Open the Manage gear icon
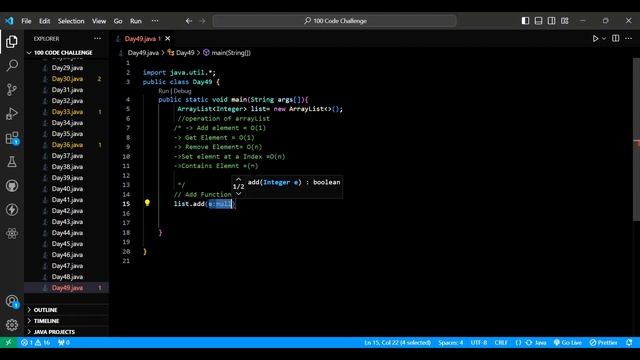This screenshot has width=640, height=360. [12, 325]
